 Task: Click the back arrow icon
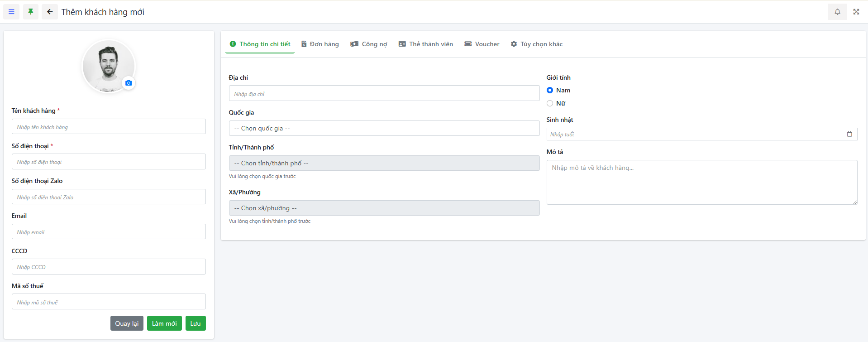click(50, 12)
